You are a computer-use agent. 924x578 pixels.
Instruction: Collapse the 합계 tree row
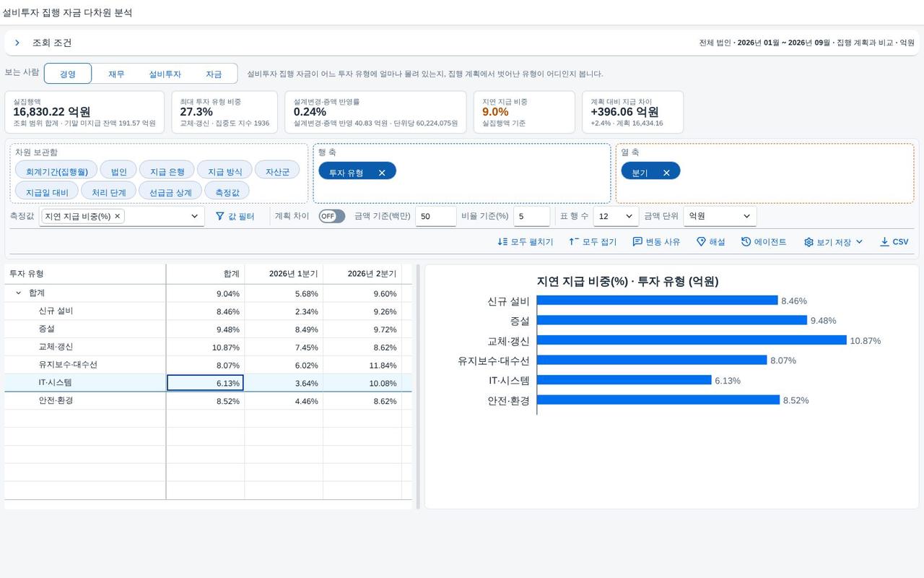point(18,293)
